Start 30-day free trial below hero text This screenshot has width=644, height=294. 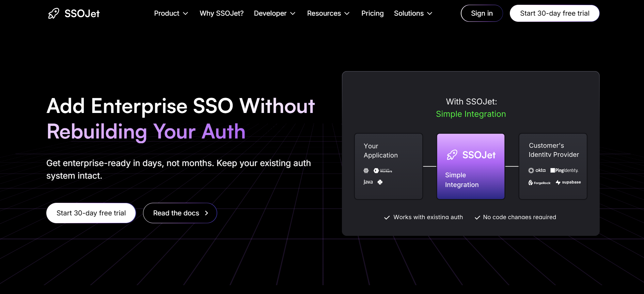91,213
